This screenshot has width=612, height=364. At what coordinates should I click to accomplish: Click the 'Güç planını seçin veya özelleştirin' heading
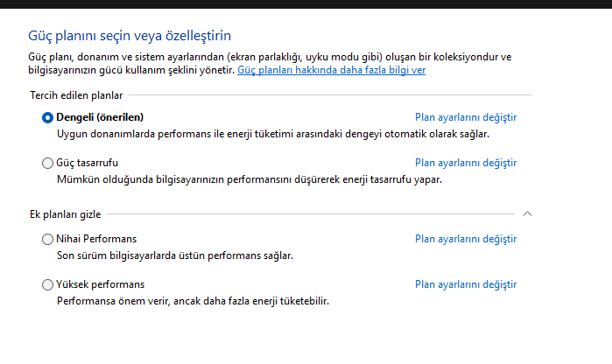click(x=130, y=36)
